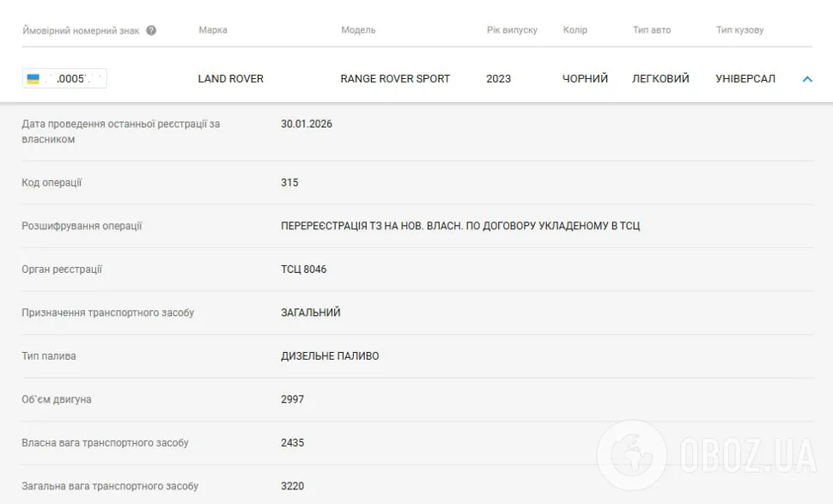Click the Призначення транспортного засобу label
Viewport: 833px width, 504px height.
click(x=108, y=313)
